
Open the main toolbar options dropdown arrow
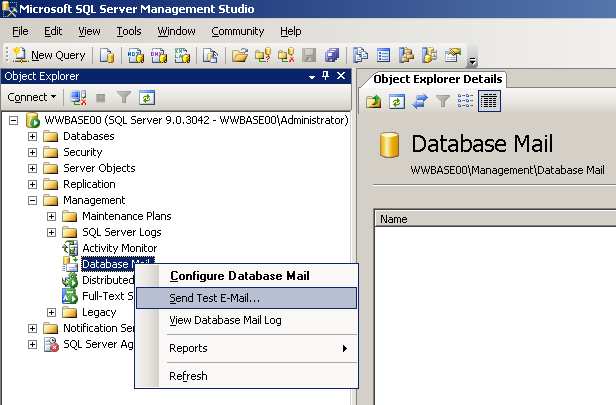click(x=472, y=61)
